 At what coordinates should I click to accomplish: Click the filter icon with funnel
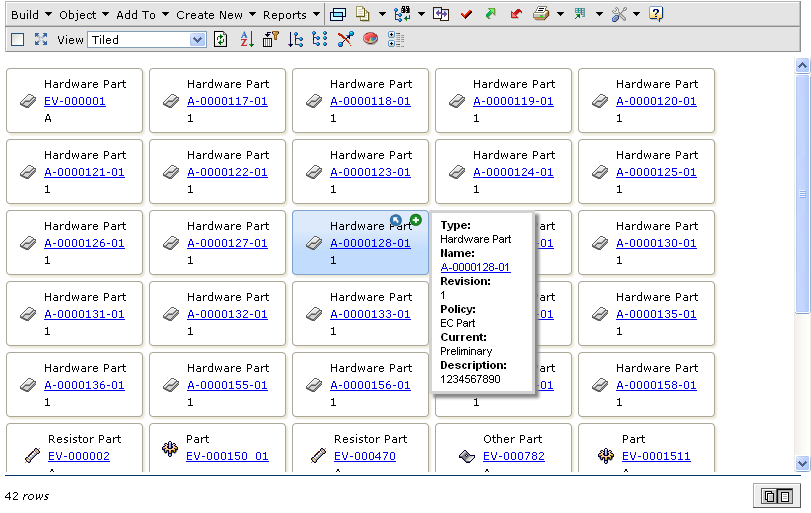coord(271,40)
